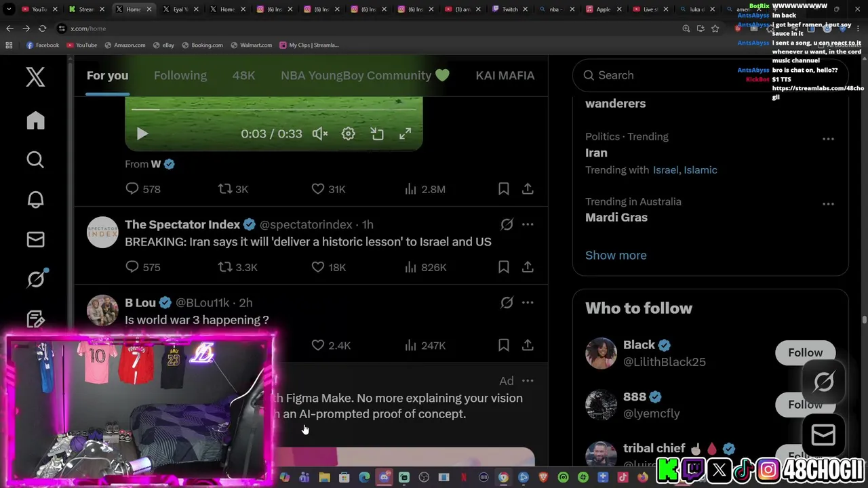Follow Black @LilithBlack25
This screenshot has height=488, width=868.
(x=805, y=352)
